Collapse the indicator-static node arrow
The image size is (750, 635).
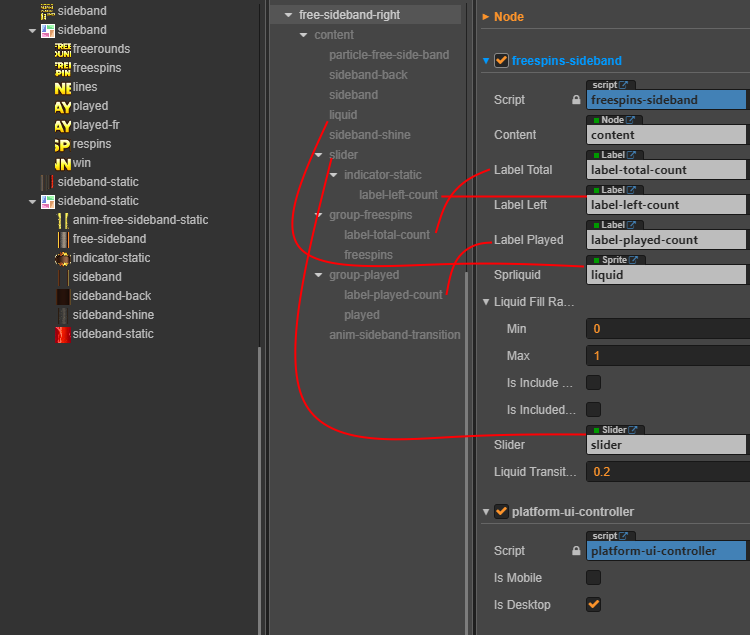[333, 175]
